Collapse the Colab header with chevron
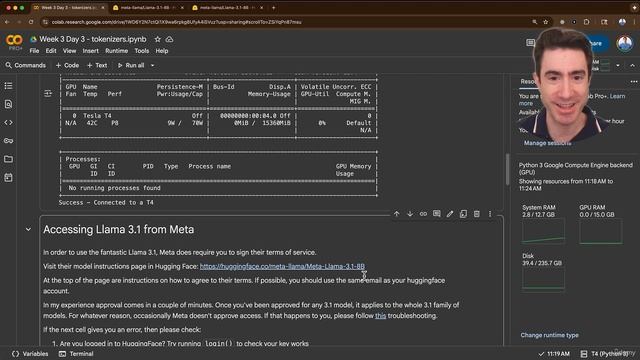Screen dimensions: 640x360 tap(632, 65)
